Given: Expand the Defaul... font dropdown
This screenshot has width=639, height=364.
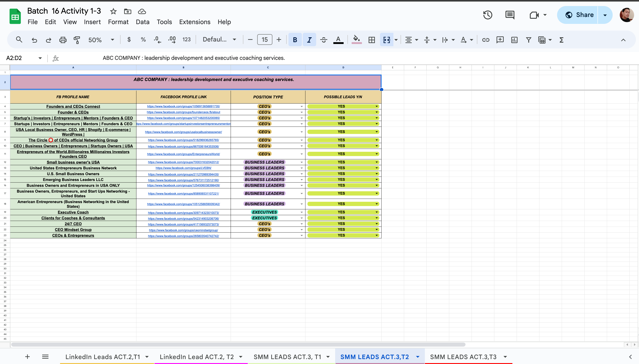Looking at the screenshot, I should (219, 40).
